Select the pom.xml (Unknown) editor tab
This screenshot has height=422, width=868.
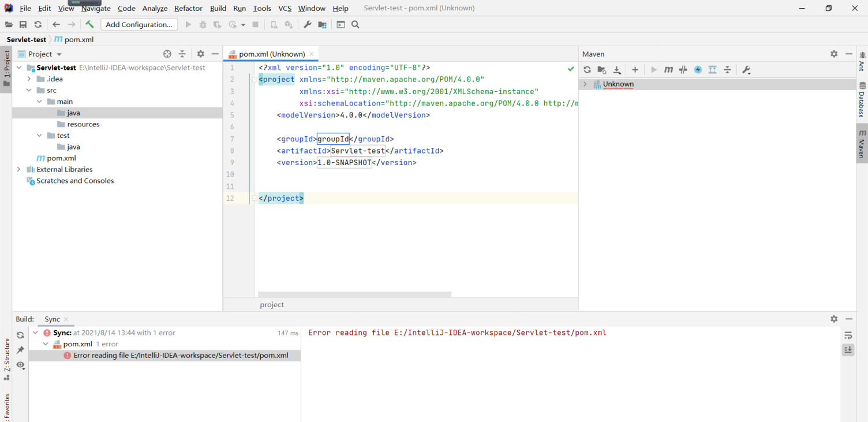272,54
